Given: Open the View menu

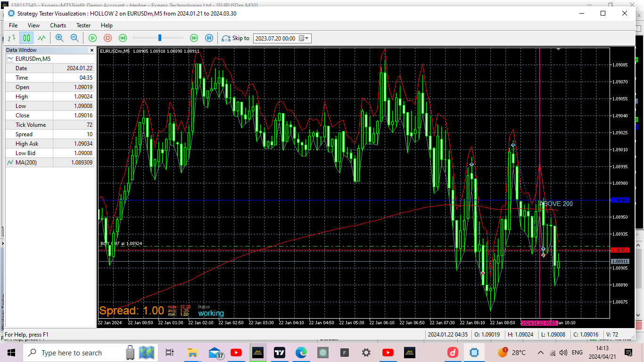Looking at the screenshot, I should point(33,25).
